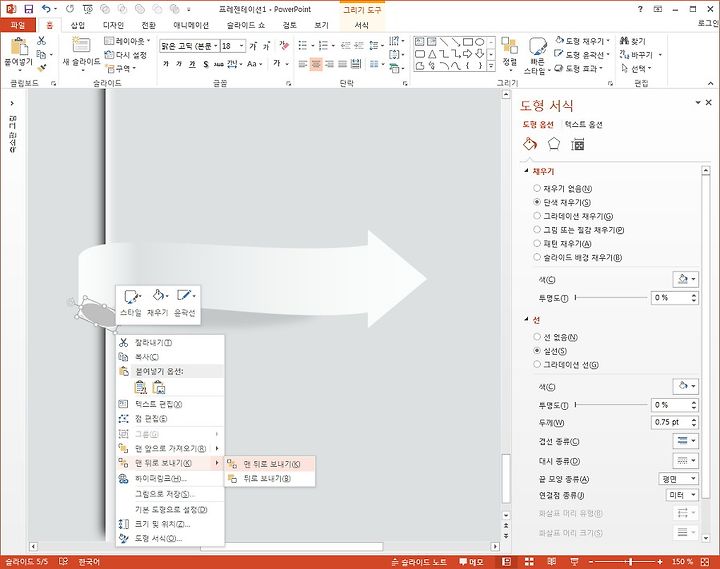Click Shape Fill (도형 채우기) button
720x569 pixels.
pos(582,41)
